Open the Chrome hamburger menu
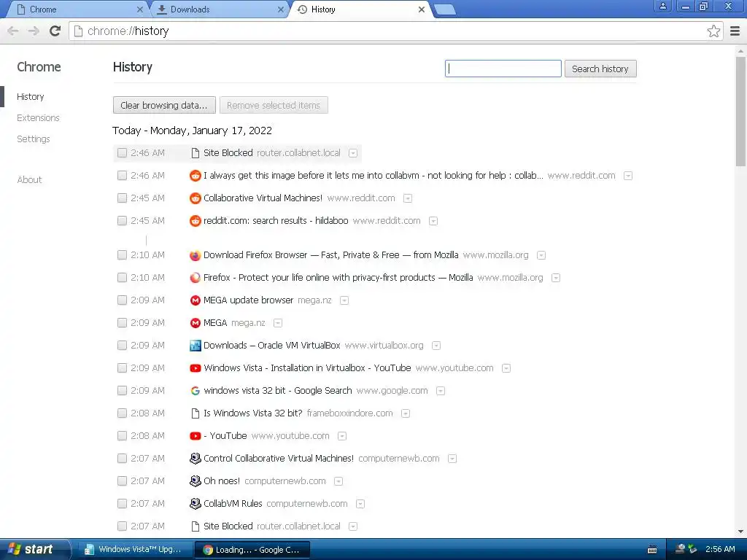The image size is (747, 560). click(x=735, y=31)
